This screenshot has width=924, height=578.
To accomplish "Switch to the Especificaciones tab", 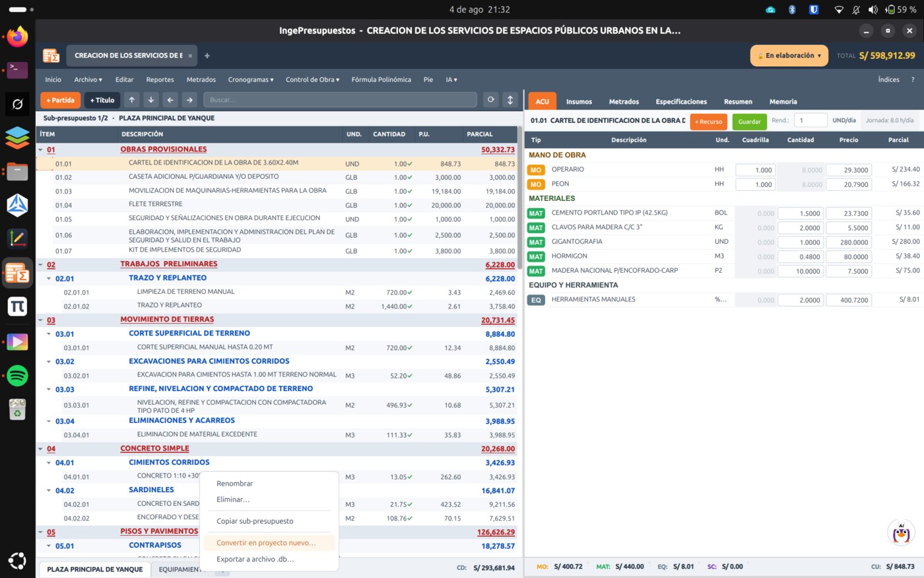I will pos(681,102).
